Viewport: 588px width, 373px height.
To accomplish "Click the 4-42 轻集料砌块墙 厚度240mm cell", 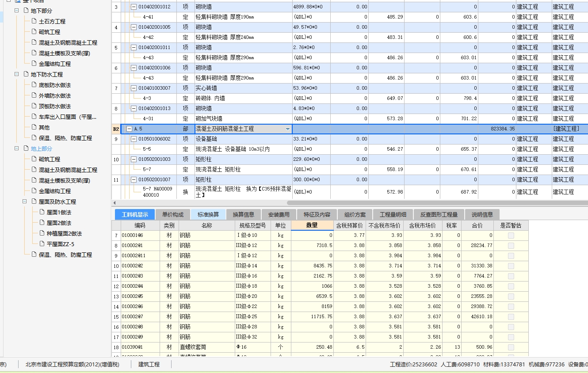I will click(x=244, y=37).
